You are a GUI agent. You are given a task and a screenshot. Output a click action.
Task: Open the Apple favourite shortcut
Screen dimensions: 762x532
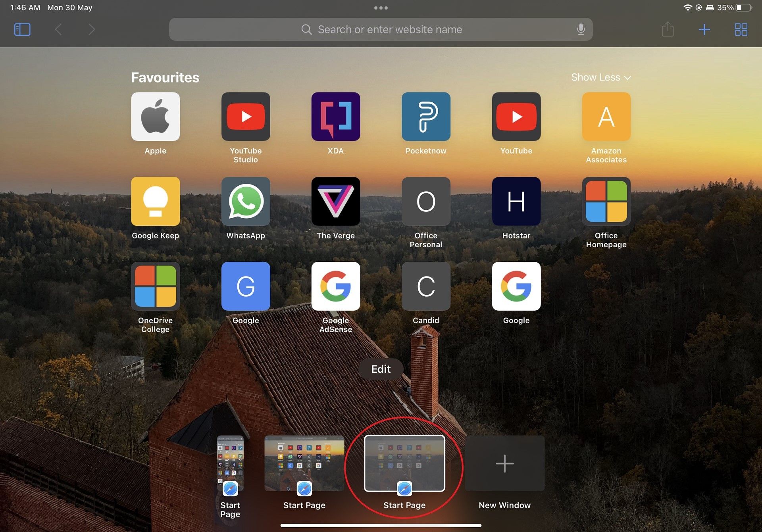coord(155,116)
